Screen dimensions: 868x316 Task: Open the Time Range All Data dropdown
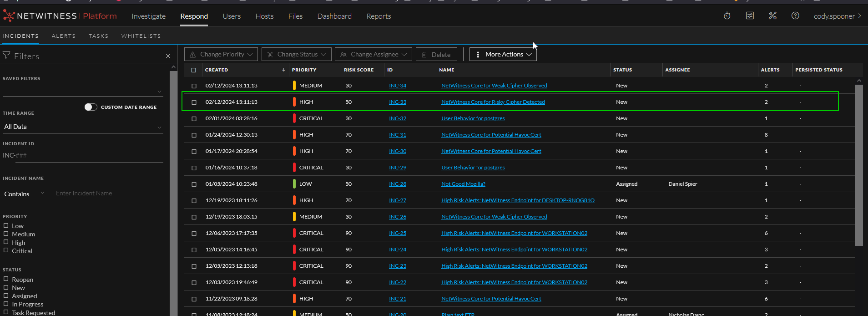click(x=83, y=127)
